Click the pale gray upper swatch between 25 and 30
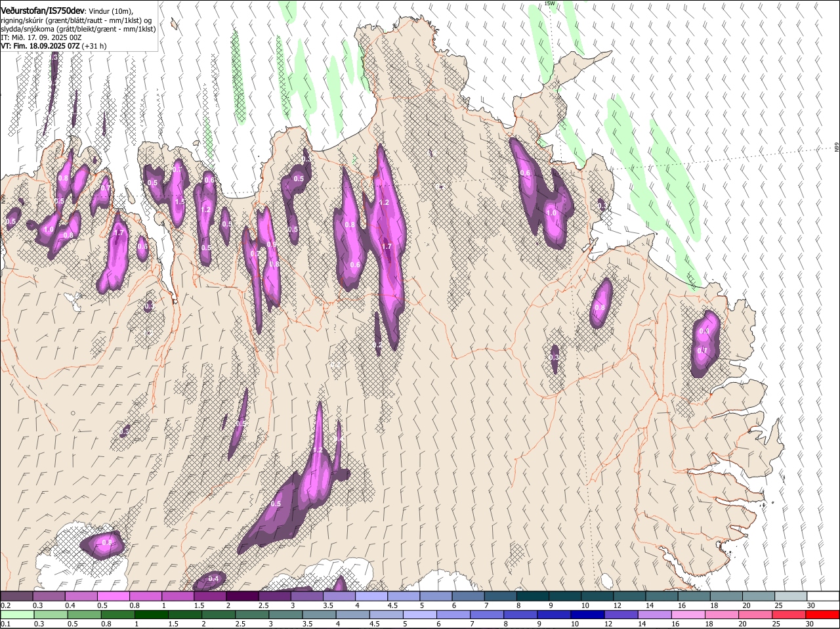This screenshot has width=840, height=629. 791,596
